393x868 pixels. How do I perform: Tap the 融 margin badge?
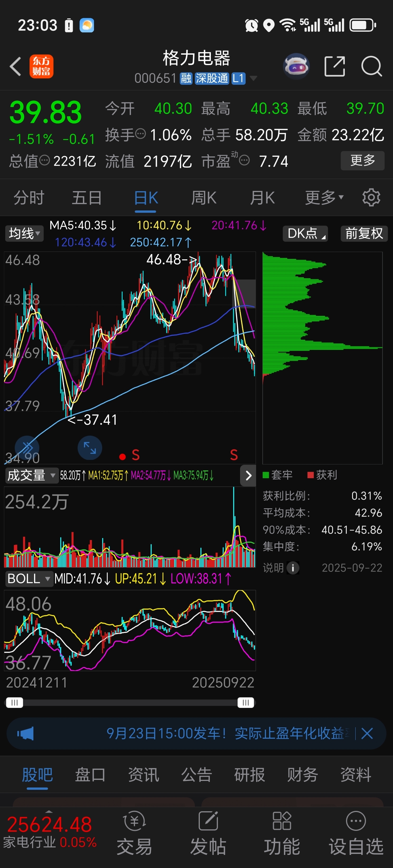click(186, 79)
